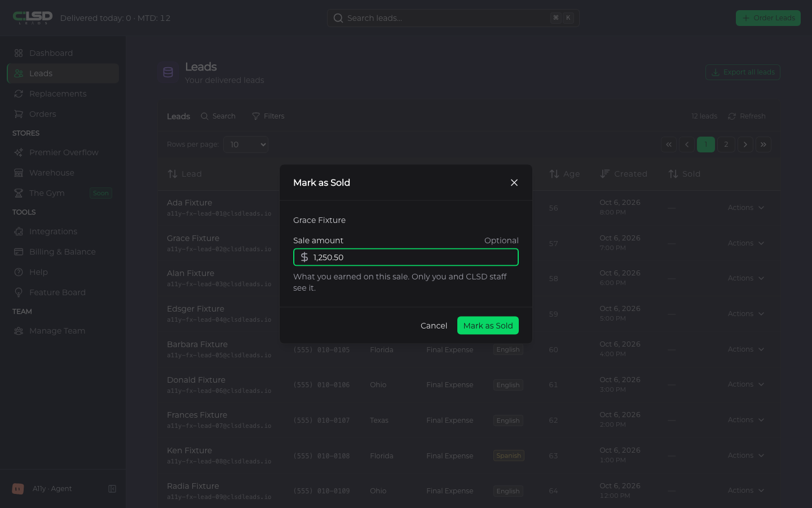812x508 pixels.
Task: Click the Sale amount input field
Action: [x=406, y=257]
